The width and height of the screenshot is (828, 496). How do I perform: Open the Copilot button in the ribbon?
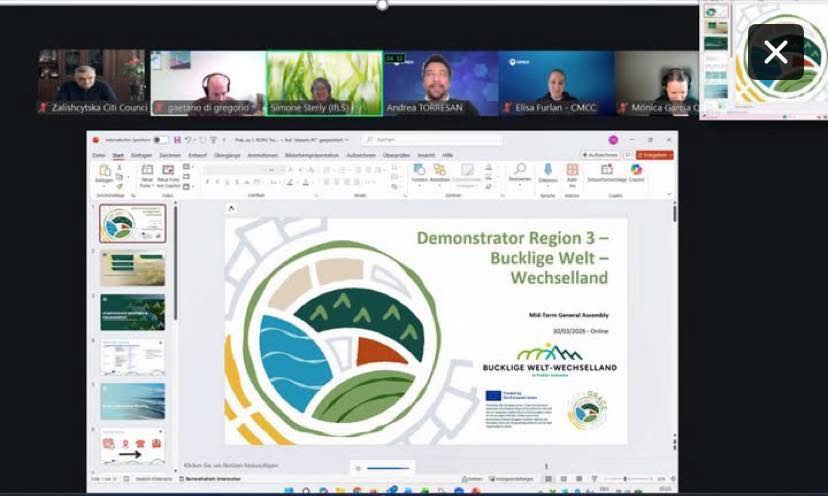click(x=636, y=174)
